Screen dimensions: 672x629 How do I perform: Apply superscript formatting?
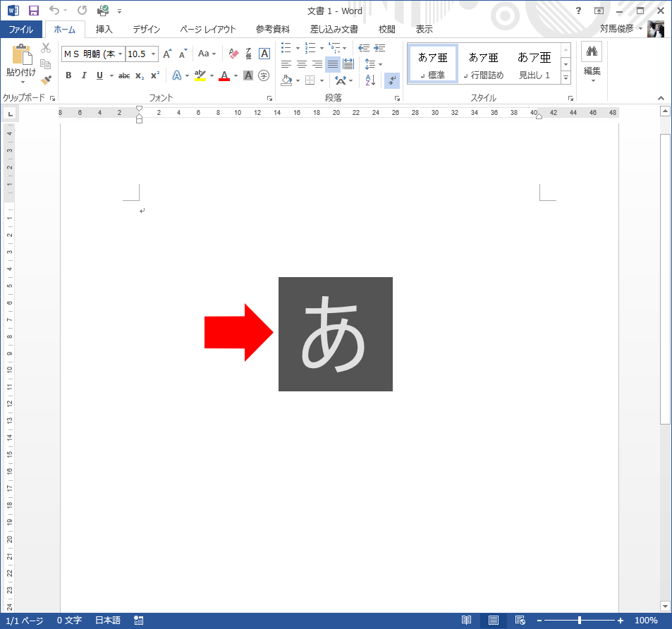(x=154, y=76)
